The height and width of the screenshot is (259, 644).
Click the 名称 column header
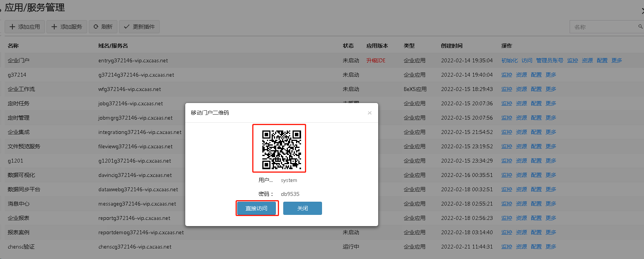[x=13, y=46]
